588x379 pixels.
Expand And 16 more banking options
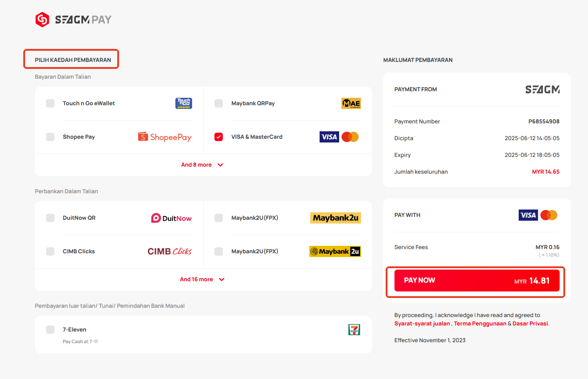[x=202, y=279]
